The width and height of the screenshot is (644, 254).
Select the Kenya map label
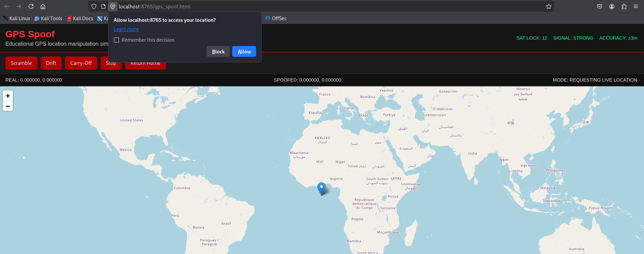[393, 196]
